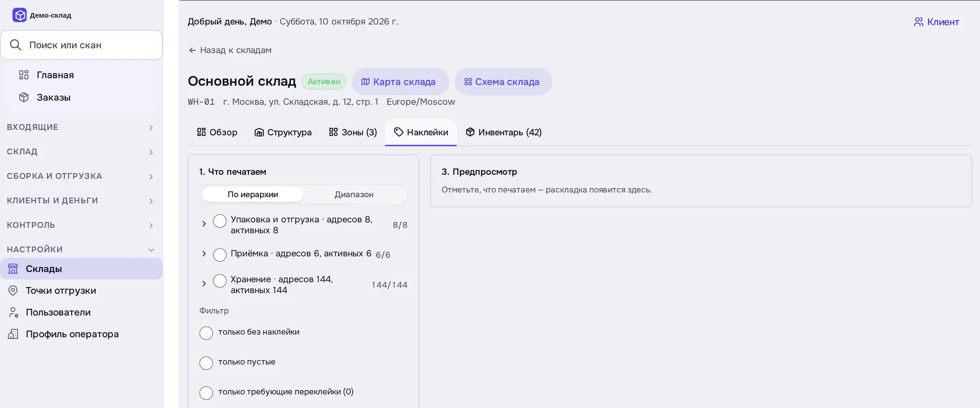Open Схема склада
The width and height of the screenshot is (980, 408).
pos(503,82)
